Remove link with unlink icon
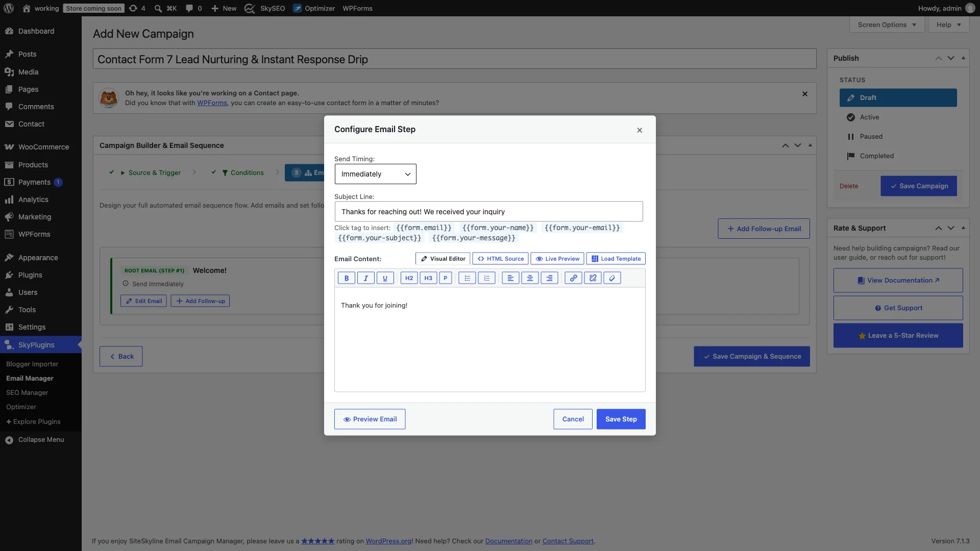980x551 pixels. coord(593,278)
